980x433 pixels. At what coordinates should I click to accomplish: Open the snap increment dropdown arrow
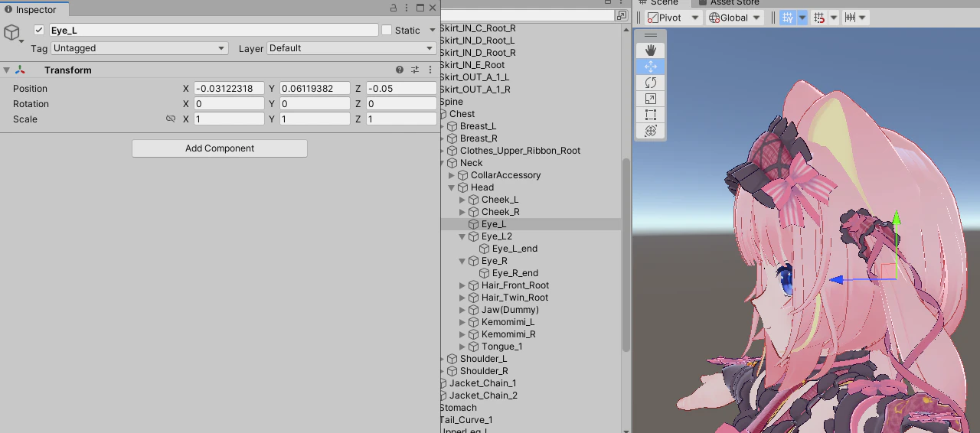click(x=862, y=18)
